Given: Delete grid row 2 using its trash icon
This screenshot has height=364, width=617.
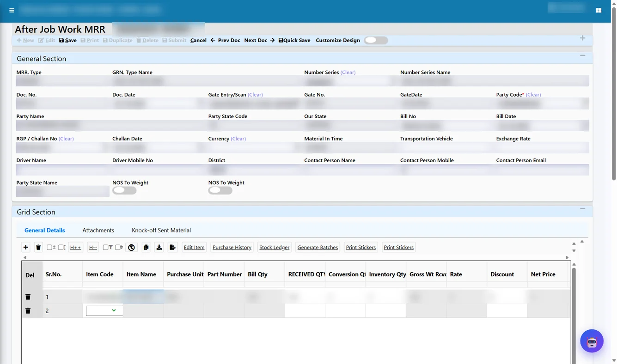Looking at the screenshot, I should (x=28, y=310).
